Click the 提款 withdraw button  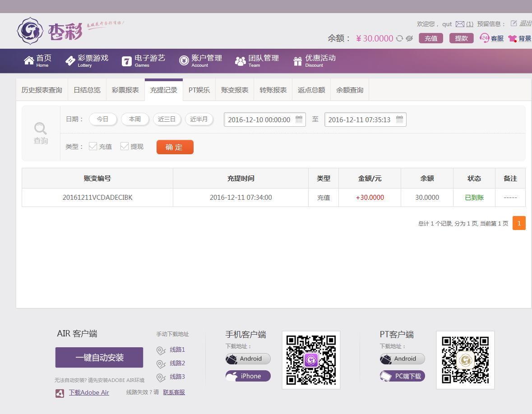point(461,38)
